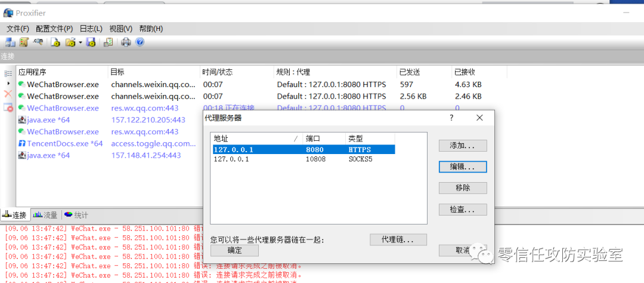644x283 pixels.
Task: Open the Proxy Servers toolbar icon
Action: point(10,42)
